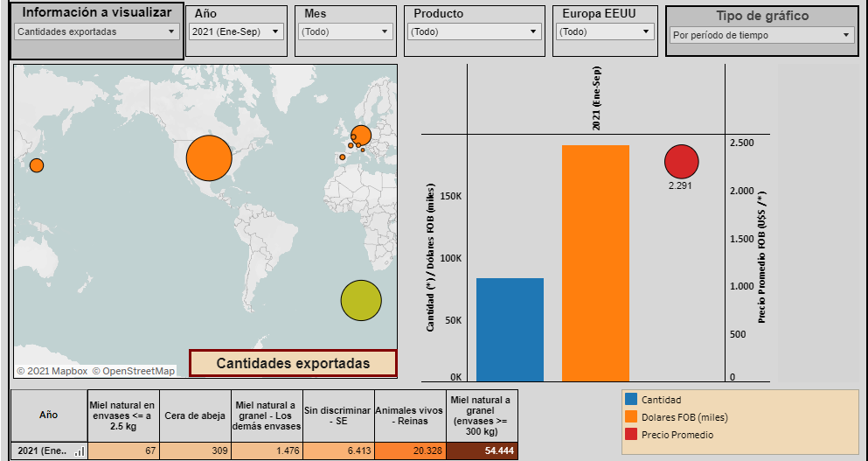Click the yellow-green bubble in the Indian Ocean
This screenshot has width=868, height=461.
coord(361,301)
